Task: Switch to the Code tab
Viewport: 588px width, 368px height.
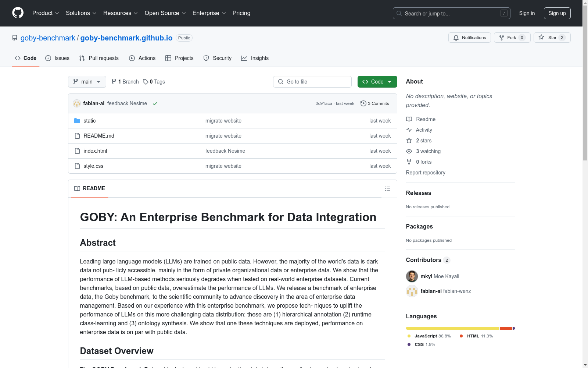Action: click(x=26, y=58)
